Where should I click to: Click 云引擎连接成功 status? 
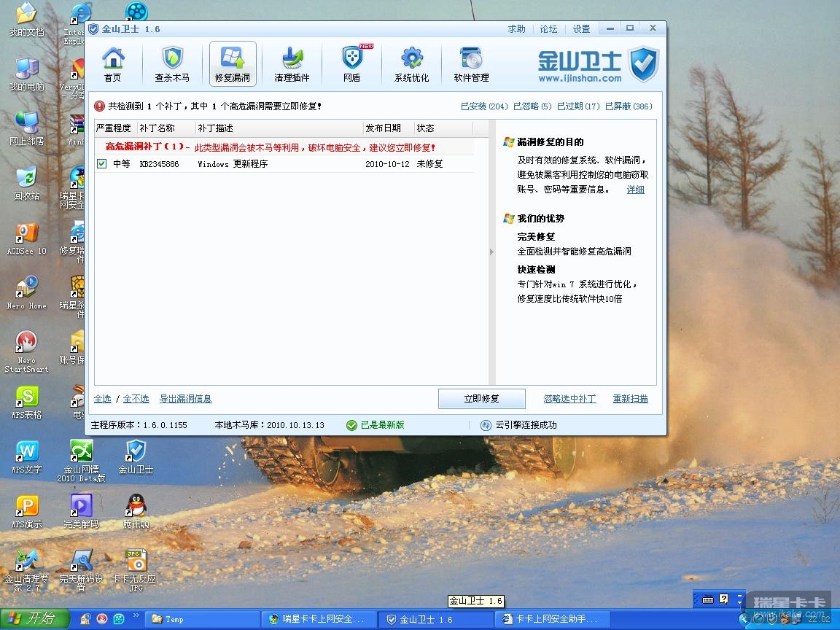coord(518,425)
